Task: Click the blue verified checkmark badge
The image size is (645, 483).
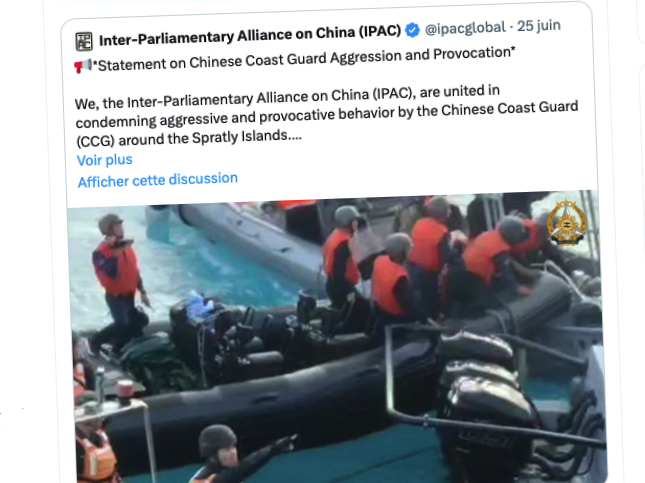Action: [412, 30]
